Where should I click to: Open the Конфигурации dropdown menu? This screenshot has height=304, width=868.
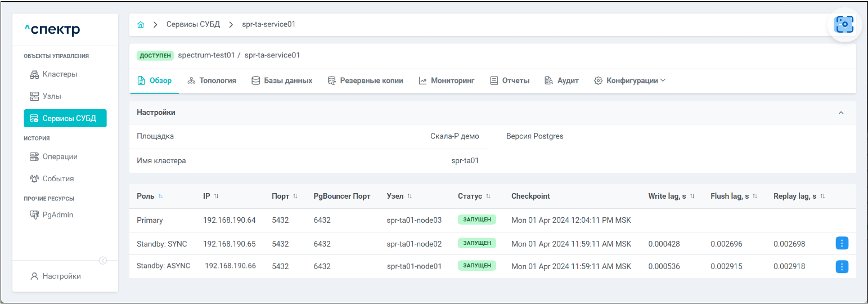(630, 81)
